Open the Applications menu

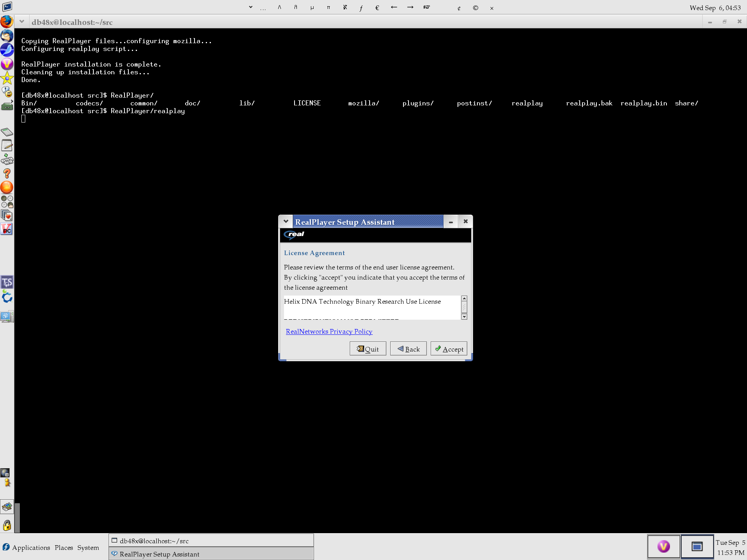point(31,548)
